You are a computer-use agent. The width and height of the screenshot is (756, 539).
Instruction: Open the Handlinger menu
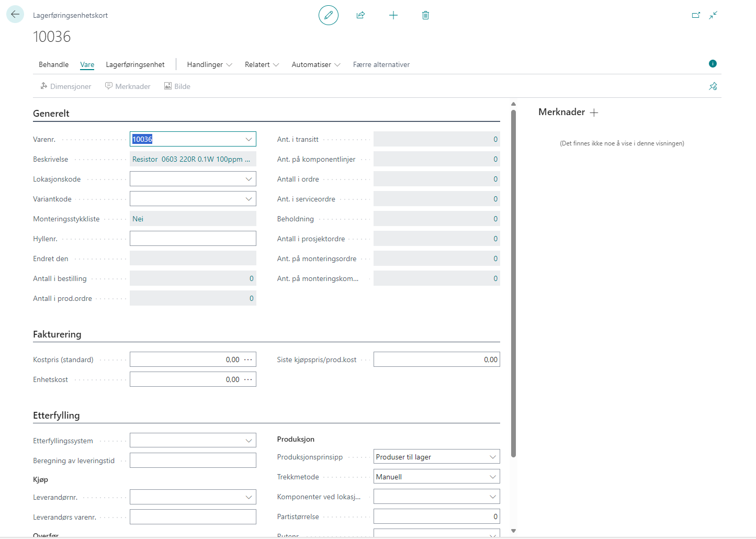[x=209, y=64]
